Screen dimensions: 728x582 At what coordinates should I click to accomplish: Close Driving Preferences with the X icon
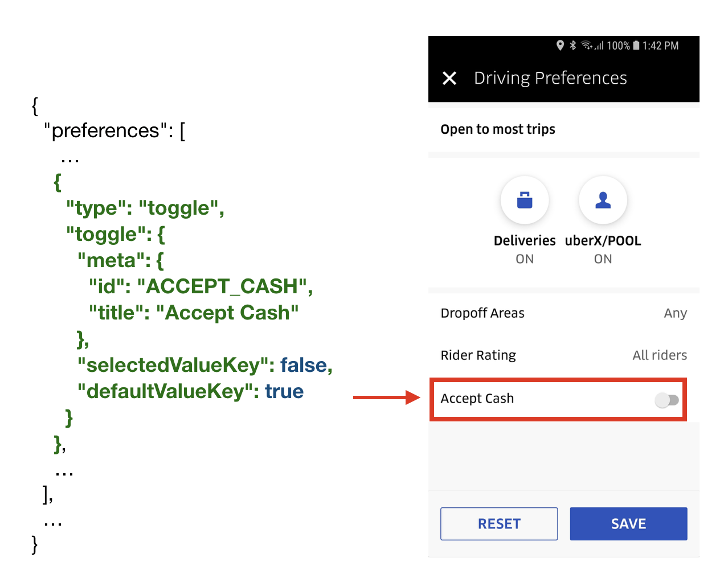(449, 78)
